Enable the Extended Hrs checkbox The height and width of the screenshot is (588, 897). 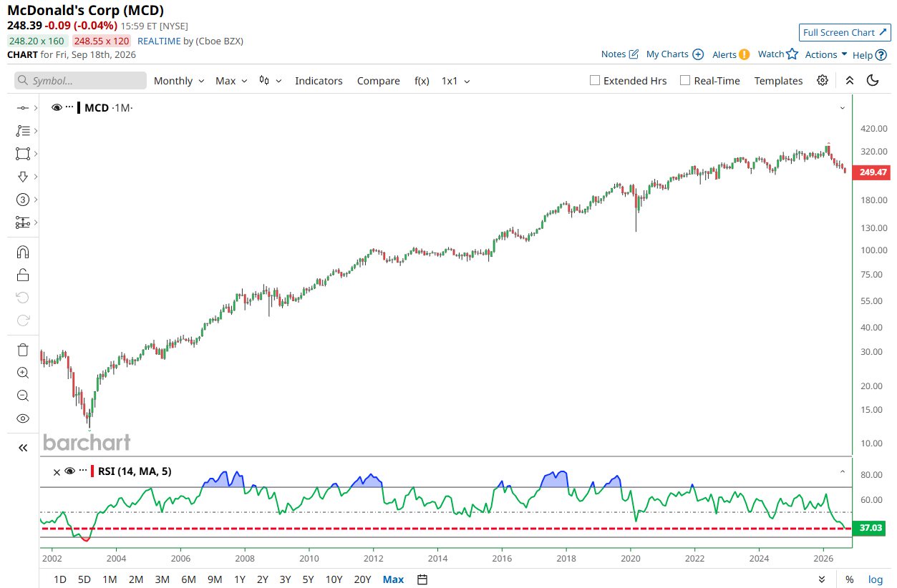click(594, 80)
